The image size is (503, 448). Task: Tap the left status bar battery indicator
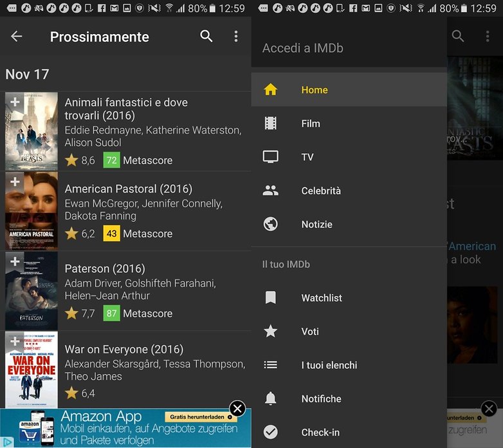(212, 8)
